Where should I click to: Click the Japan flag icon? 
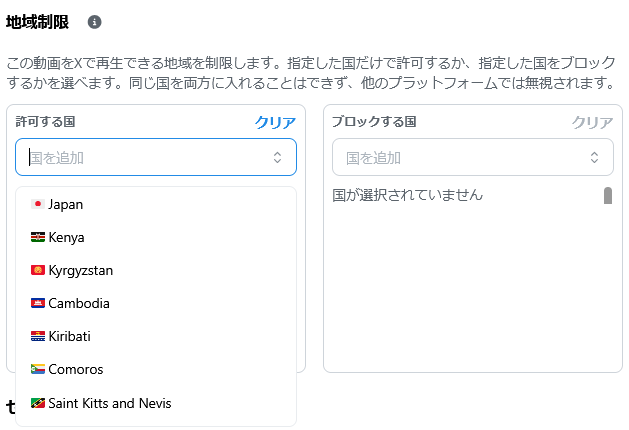click(38, 204)
